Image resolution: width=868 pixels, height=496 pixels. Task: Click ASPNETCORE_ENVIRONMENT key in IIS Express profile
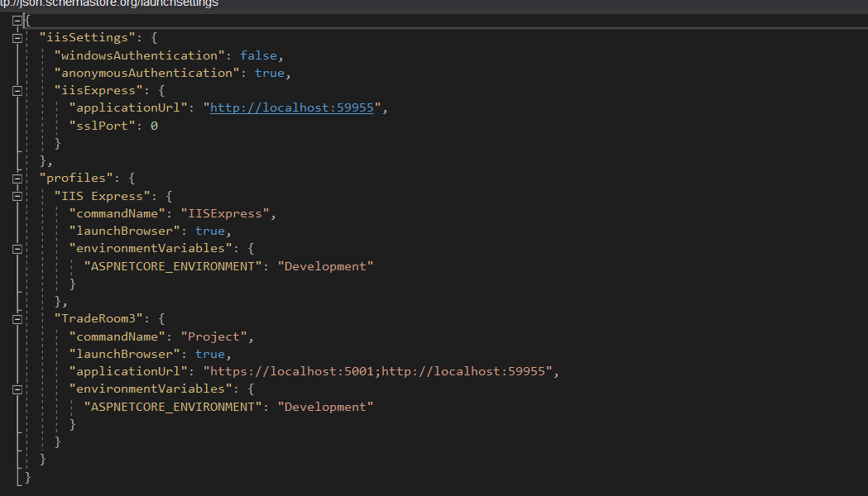(x=173, y=266)
